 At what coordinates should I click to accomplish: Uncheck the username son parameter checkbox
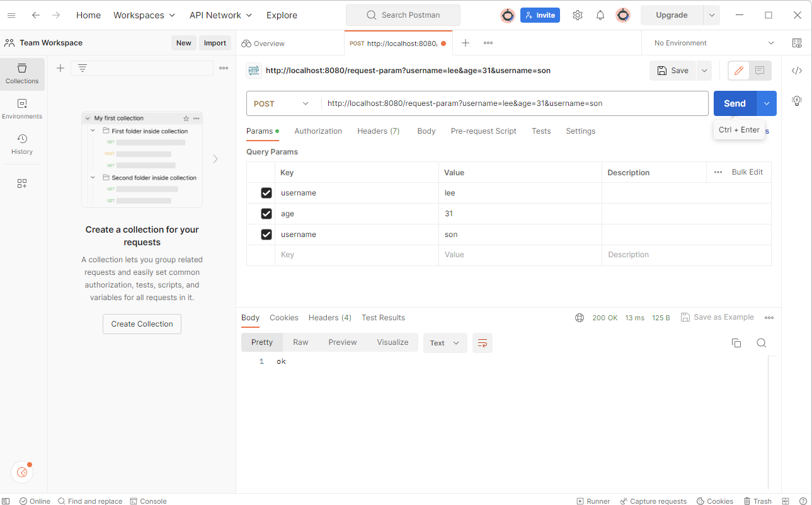pyautogui.click(x=266, y=235)
